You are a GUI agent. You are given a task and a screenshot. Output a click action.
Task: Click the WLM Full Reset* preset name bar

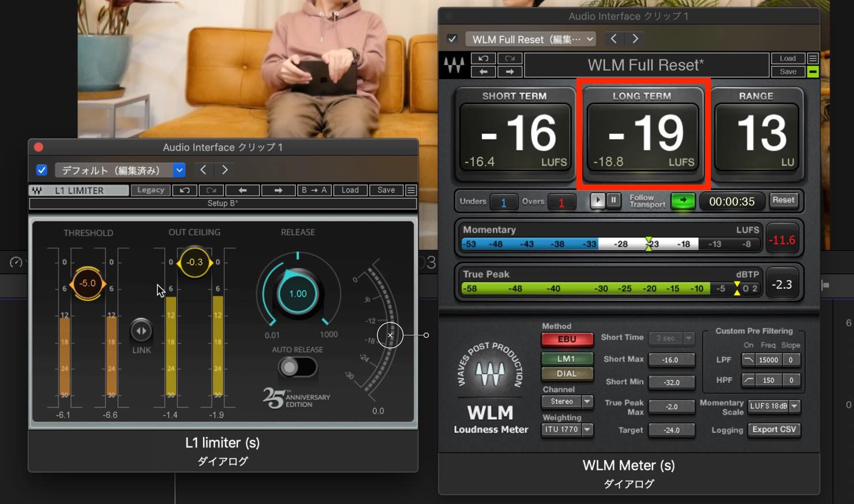(646, 65)
